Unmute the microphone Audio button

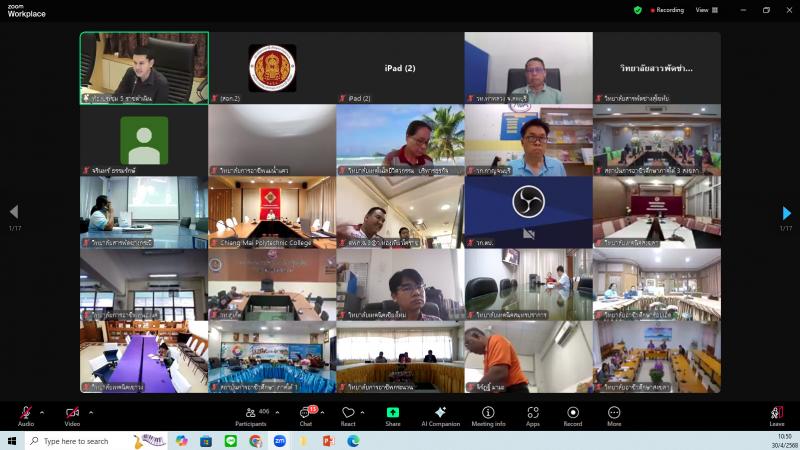tap(26, 416)
